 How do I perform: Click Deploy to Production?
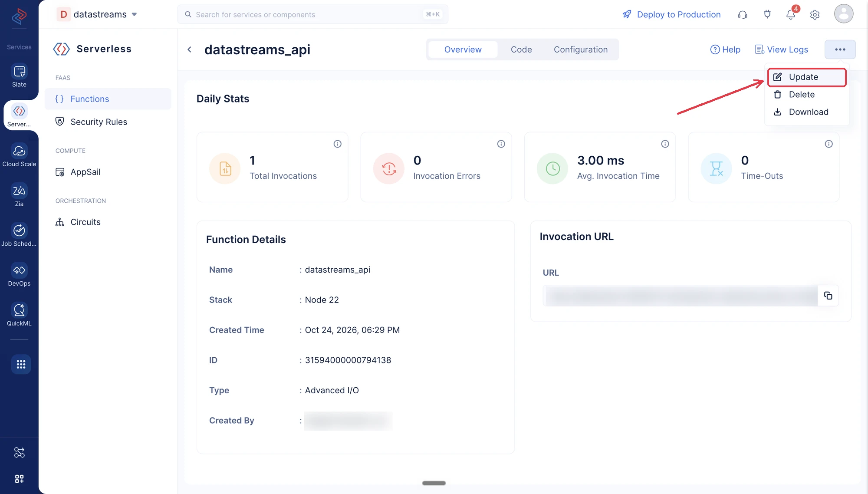[x=671, y=15]
